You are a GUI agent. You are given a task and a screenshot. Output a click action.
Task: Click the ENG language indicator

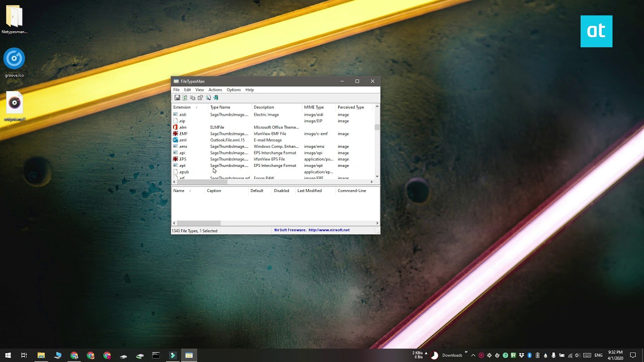598,355
